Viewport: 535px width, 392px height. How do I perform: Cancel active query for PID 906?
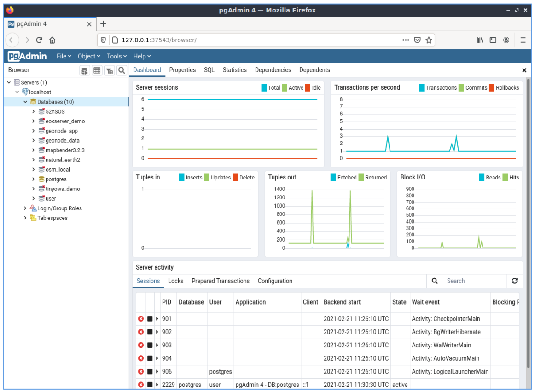coord(150,372)
